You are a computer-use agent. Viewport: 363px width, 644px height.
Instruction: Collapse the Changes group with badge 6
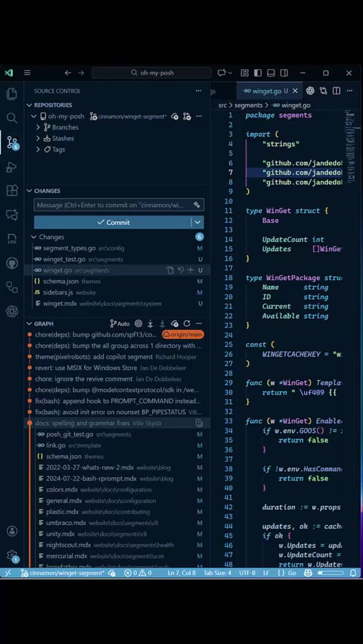[33, 237]
